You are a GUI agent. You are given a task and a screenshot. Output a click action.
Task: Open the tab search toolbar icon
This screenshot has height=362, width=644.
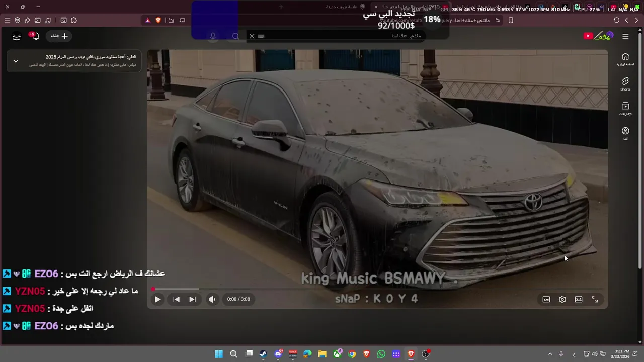[63, 20]
